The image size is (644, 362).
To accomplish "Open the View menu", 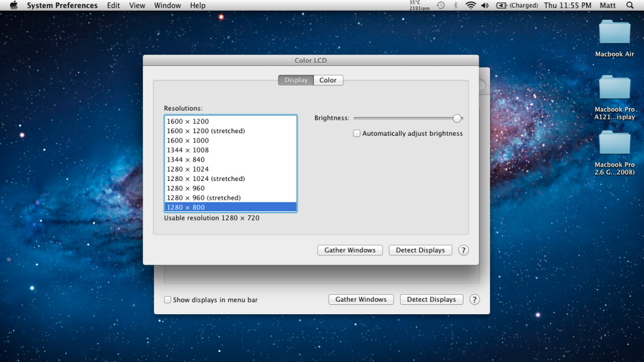I will (x=137, y=5).
